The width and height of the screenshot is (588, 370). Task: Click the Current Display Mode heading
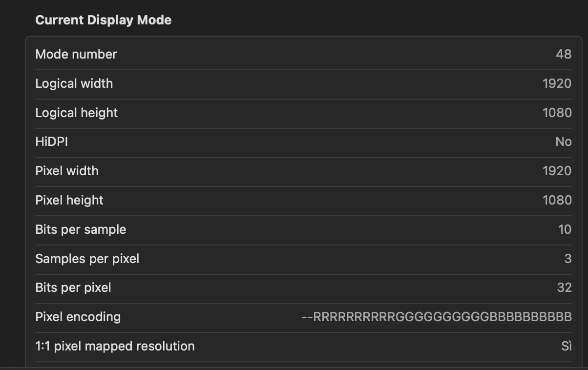[103, 20]
